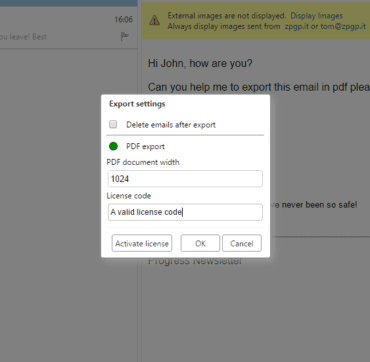Confirm export settings with OK

200,243
